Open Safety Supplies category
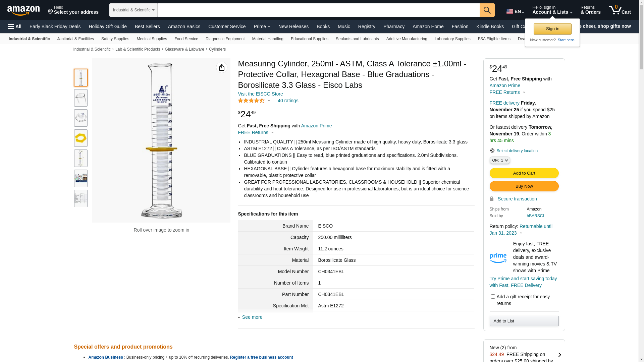 (115, 39)
